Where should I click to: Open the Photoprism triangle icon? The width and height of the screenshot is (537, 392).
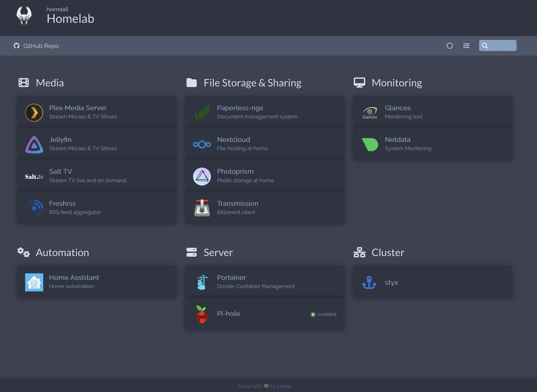(x=202, y=176)
